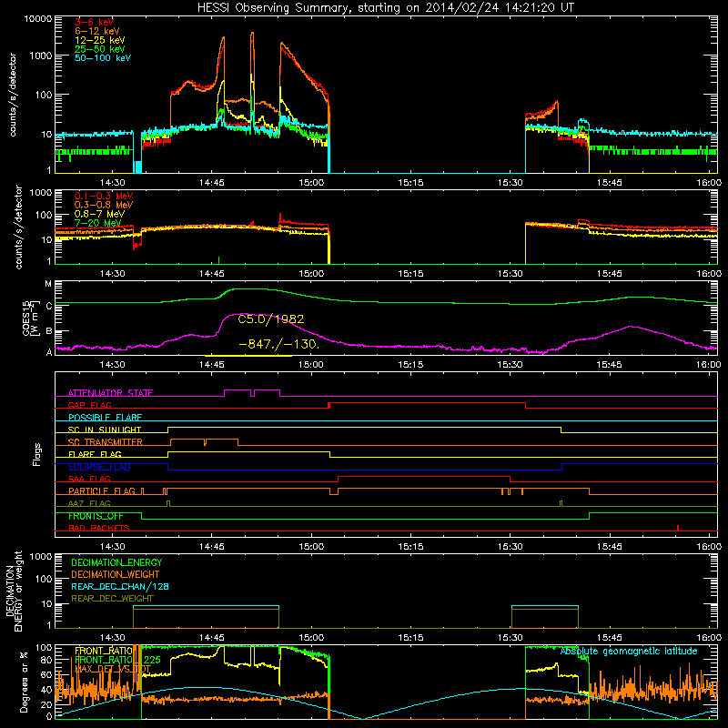
Task: Click the FLARE_FLAG label
Action: 95,454
